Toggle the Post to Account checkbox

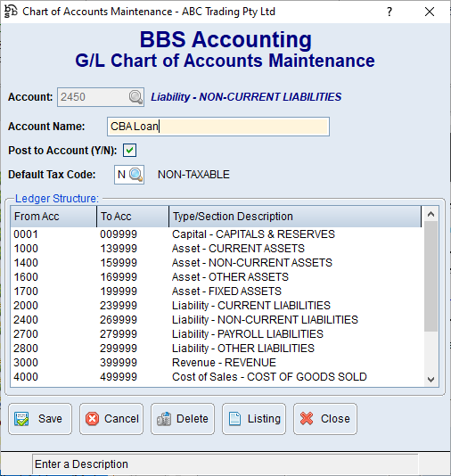(x=129, y=151)
